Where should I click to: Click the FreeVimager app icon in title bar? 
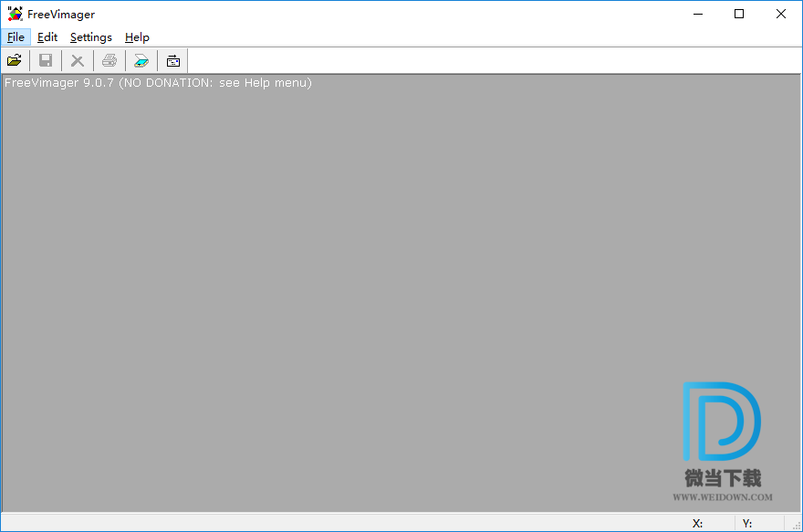[x=16, y=14]
